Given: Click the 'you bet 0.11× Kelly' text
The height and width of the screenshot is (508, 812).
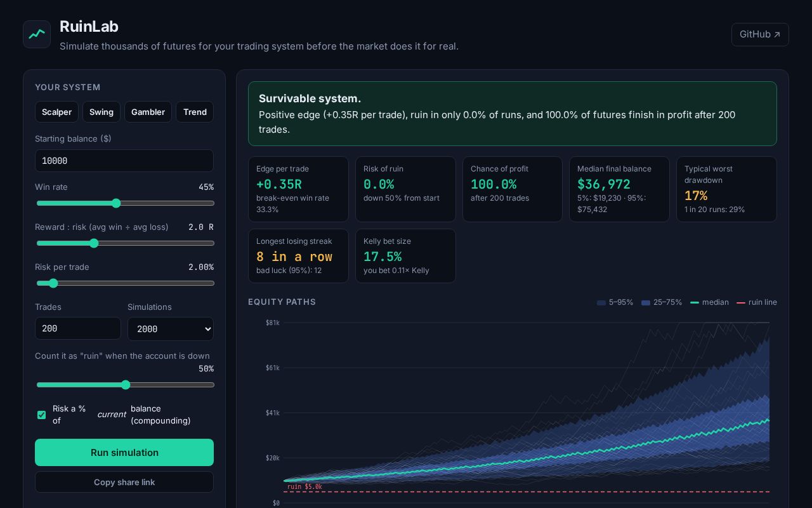Looking at the screenshot, I should [x=396, y=271].
